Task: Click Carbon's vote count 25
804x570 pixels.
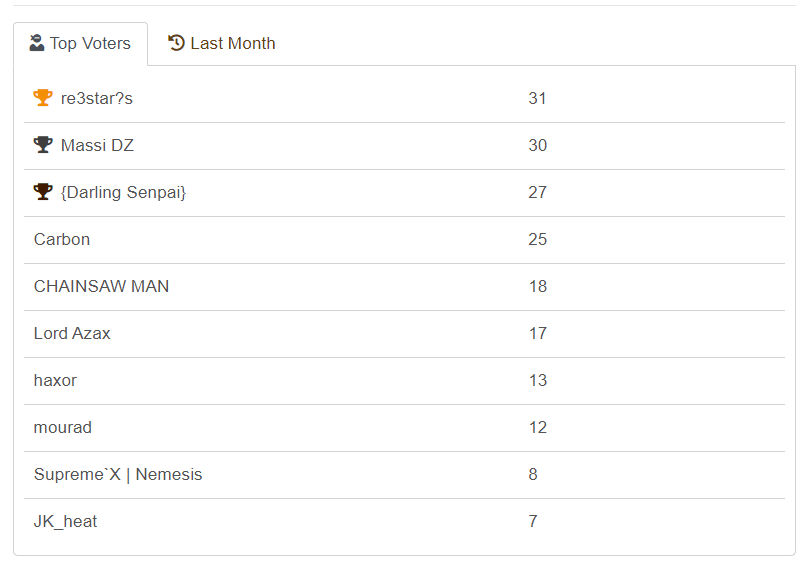Action: pyautogui.click(x=537, y=239)
